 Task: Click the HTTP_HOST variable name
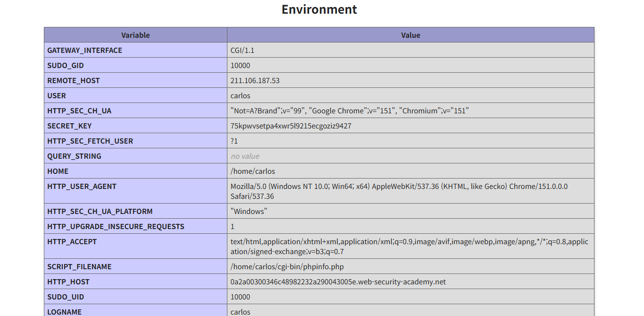(68, 282)
